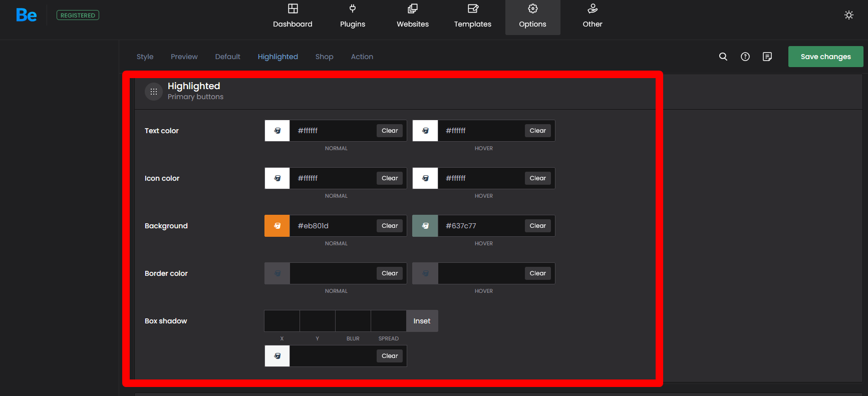Open the search icon in toolbar

click(723, 57)
